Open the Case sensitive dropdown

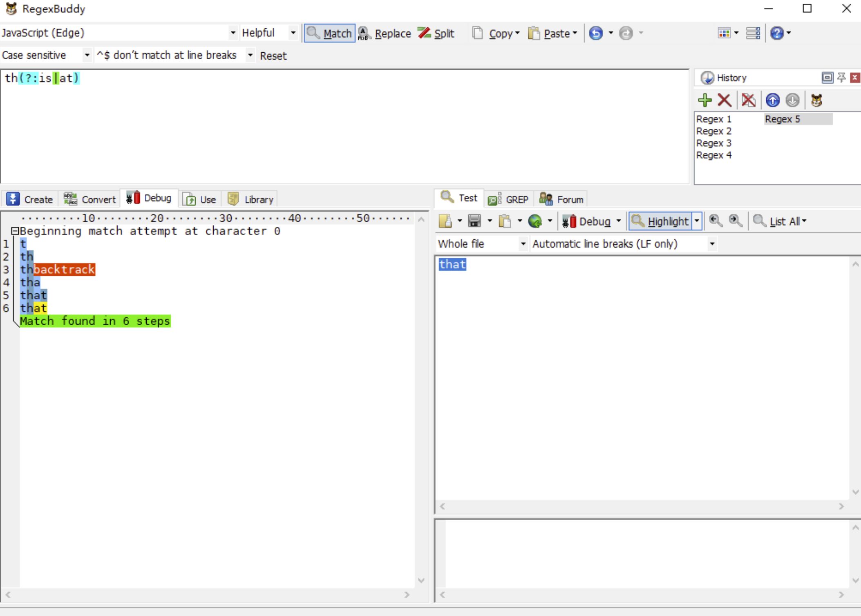pyautogui.click(x=87, y=55)
